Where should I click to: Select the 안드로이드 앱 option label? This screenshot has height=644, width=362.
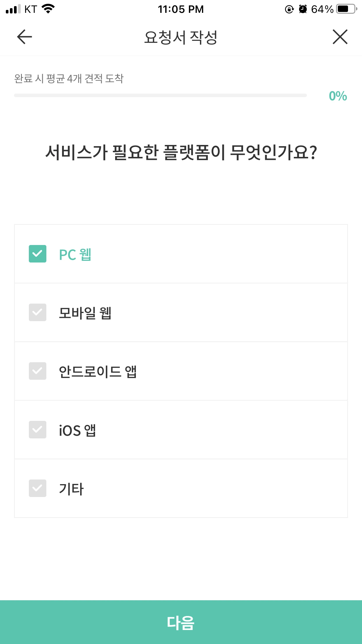click(98, 372)
